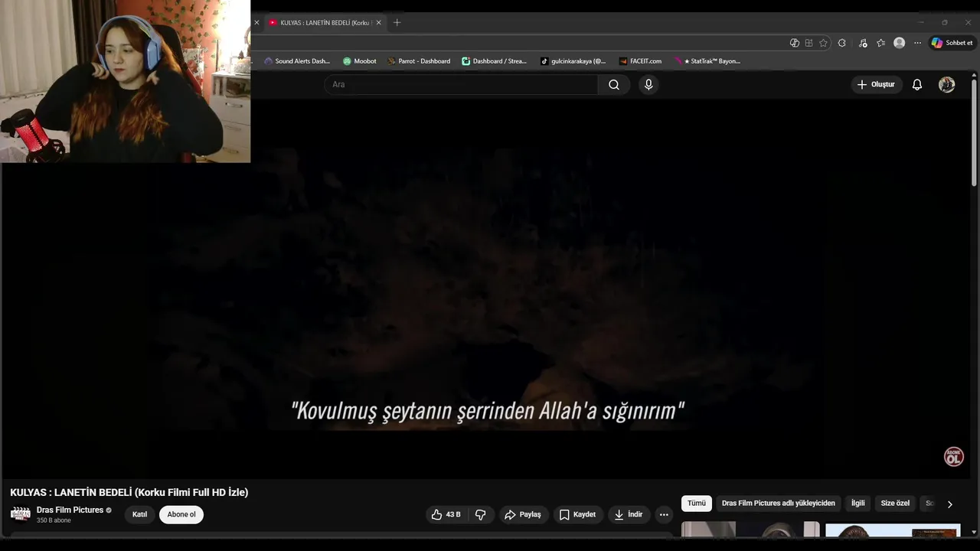This screenshot has width=980, height=551.
Task: Close the previous tab at left edge
Action: [256, 23]
